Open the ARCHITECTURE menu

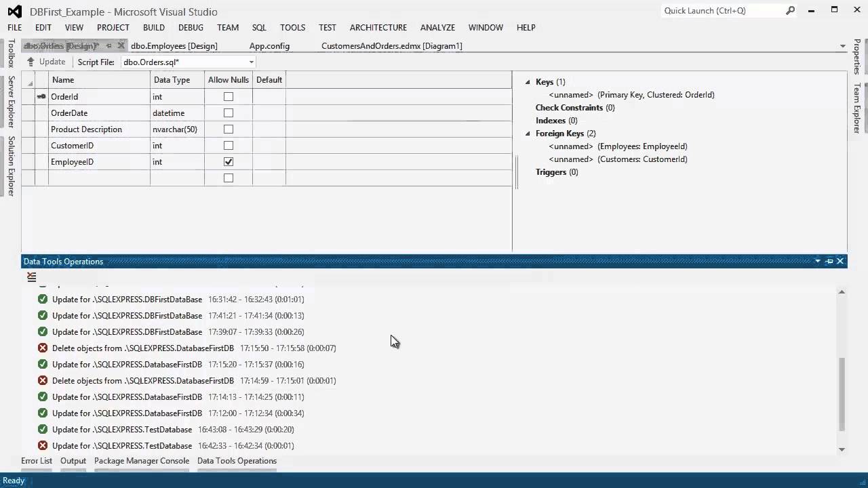pos(378,28)
